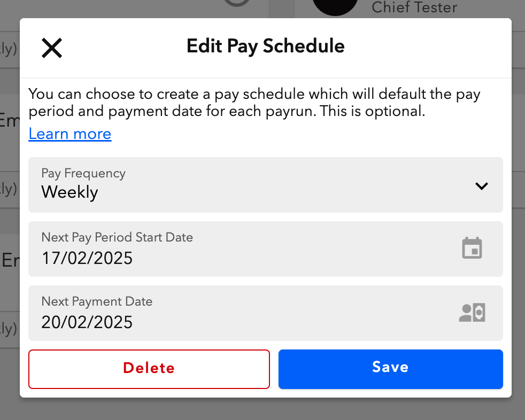
Task: Select the Weekly pay frequency value
Action: 70,192
